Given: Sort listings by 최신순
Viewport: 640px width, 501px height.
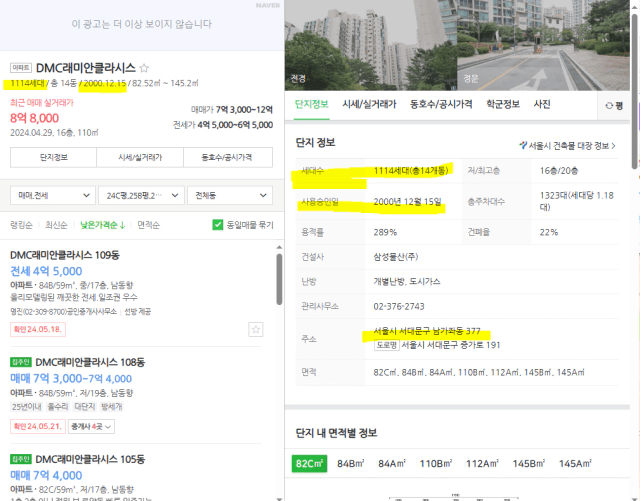Looking at the screenshot, I should [x=56, y=225].
